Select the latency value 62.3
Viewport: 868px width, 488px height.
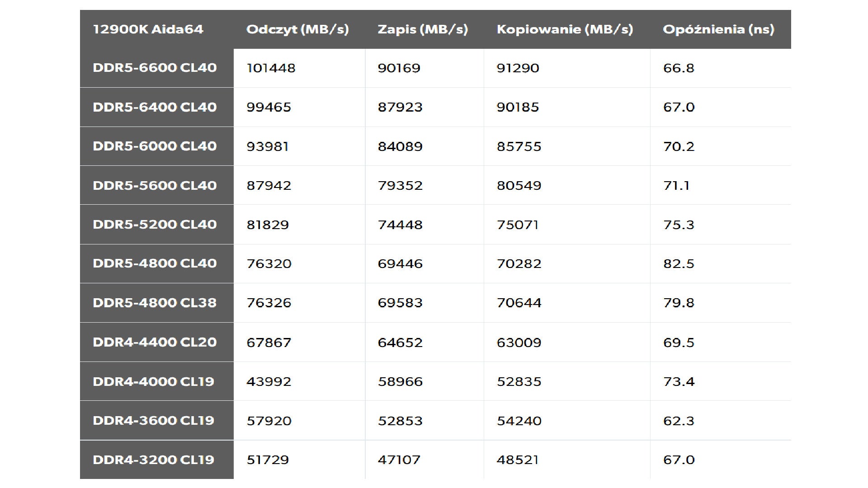[x=679, y=421]
